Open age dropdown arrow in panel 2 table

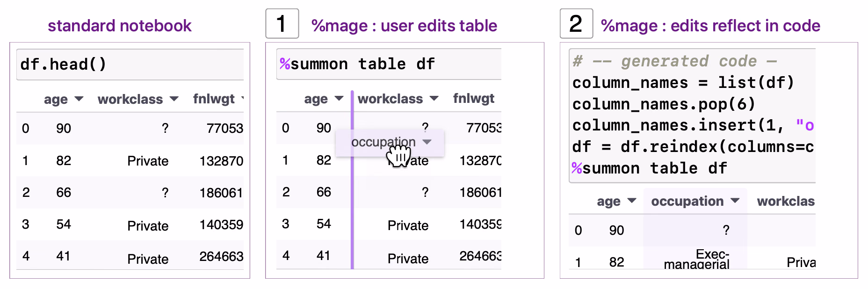(x=632, y=201)
